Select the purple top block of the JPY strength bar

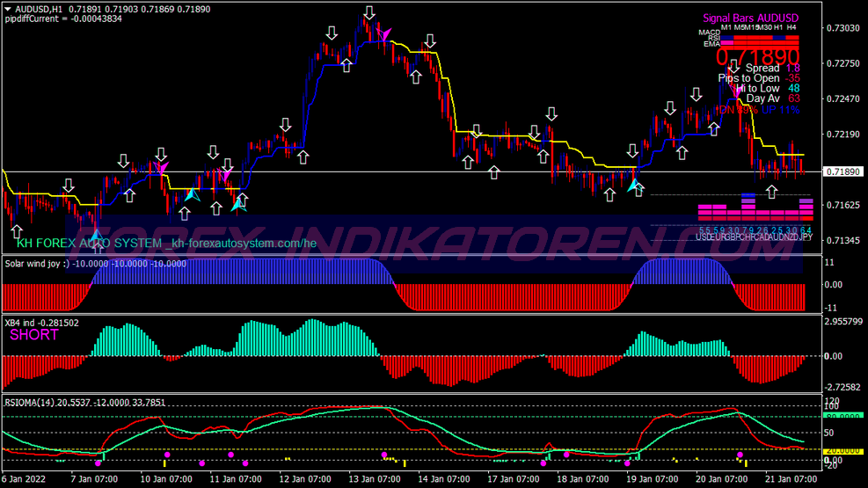coord(806,200)
